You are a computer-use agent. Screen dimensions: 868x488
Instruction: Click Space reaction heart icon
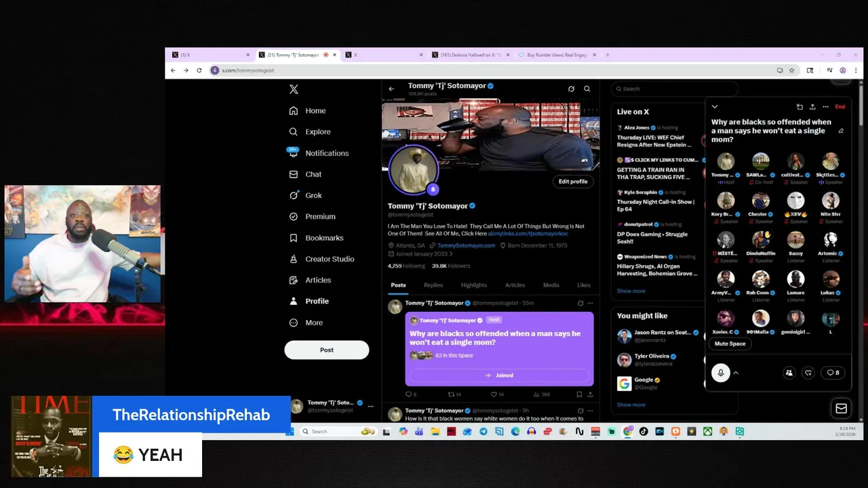point(808,373)
